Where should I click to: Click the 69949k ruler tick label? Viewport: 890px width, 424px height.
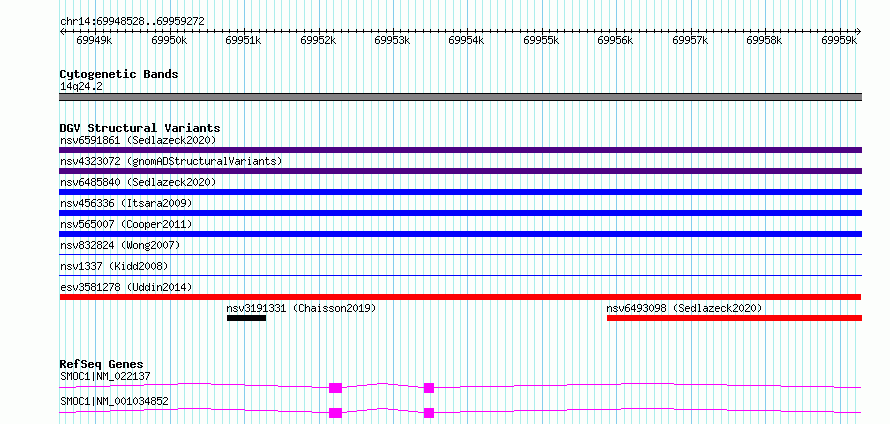(94, 41)
